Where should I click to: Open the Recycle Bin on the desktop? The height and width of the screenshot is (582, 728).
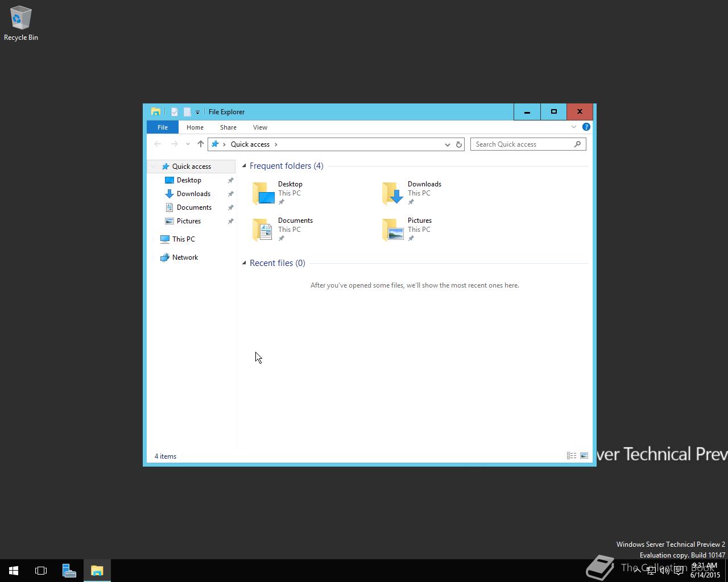coord(20,23)
